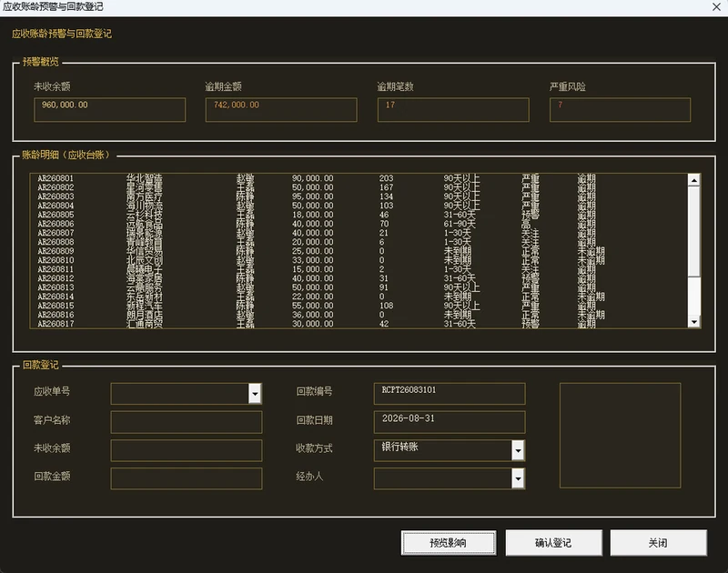Viewport: 728px width, 573px height.
Task: Select row AR260803 南方医疗
Action: pos(359,196)
